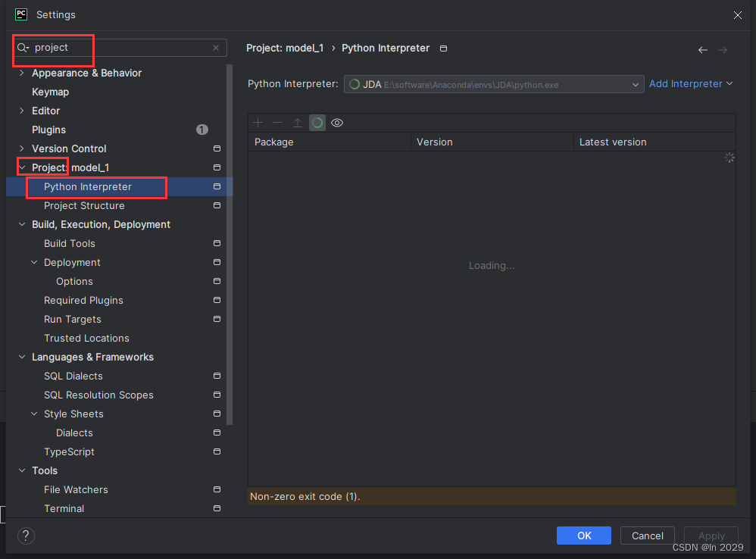Open Terminal settings page
Image resolution: width=756 pixels, height=559 pixels.
(64, 508)
